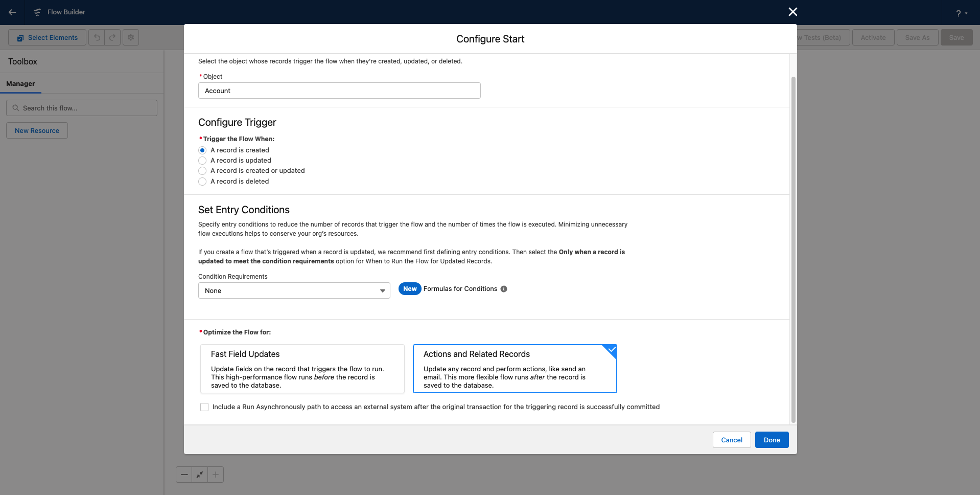The image size is (980, 495).
Task: Select the Flow Builder logo icon
Action: (37, 12)
